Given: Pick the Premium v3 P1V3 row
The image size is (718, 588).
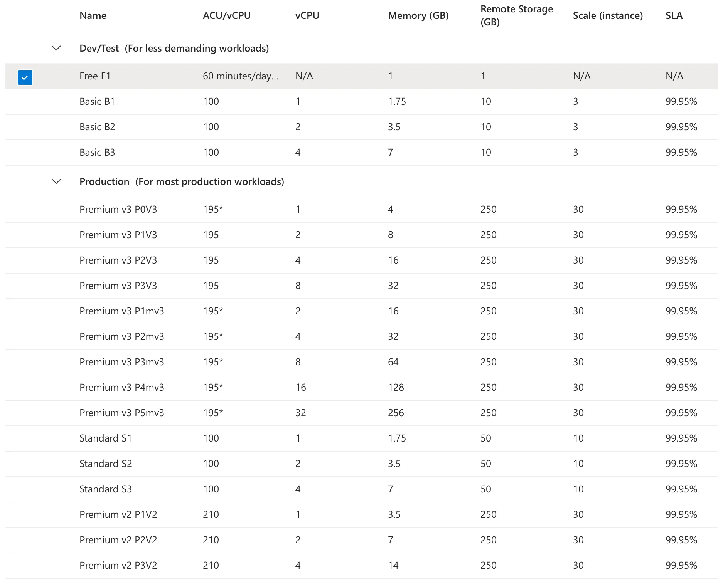Looking at the screenshot, I should (x=118, y=235).
